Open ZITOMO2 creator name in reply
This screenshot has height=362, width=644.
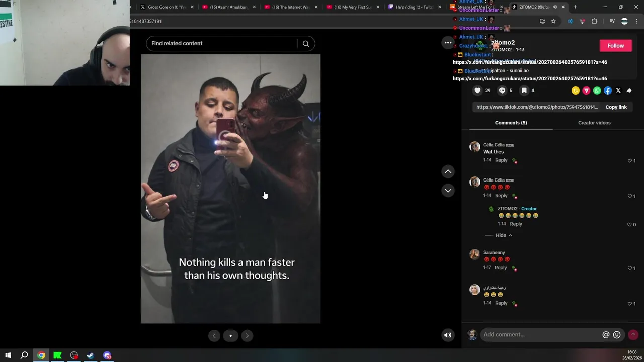507,209
